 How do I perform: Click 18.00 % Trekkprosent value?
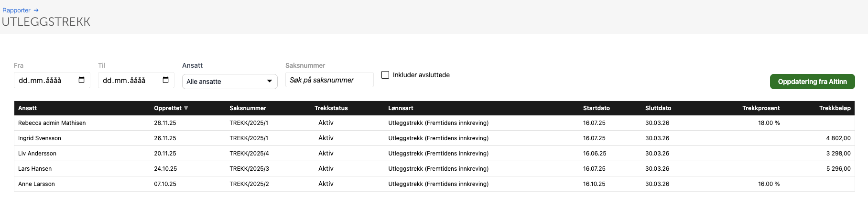(769, 123)
